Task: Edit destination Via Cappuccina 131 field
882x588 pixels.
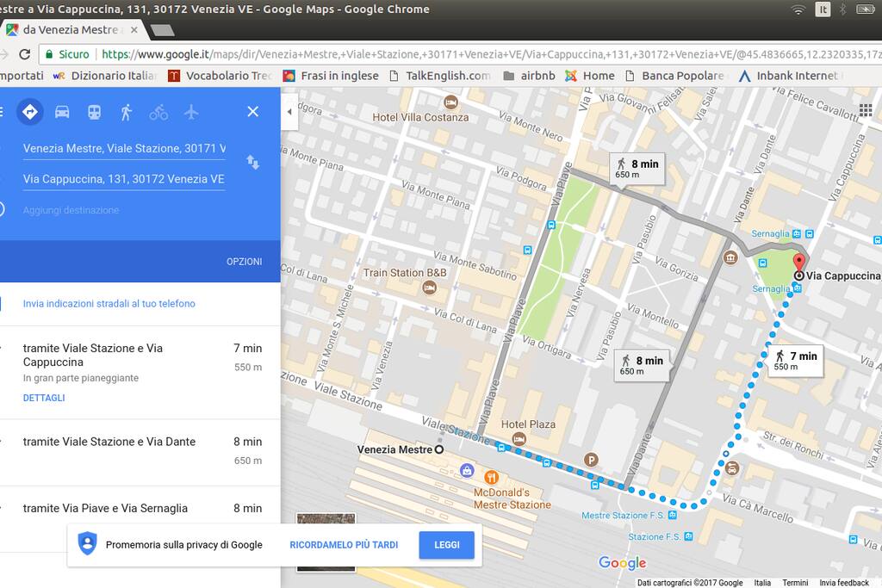Action: click(x=124, y=179)
